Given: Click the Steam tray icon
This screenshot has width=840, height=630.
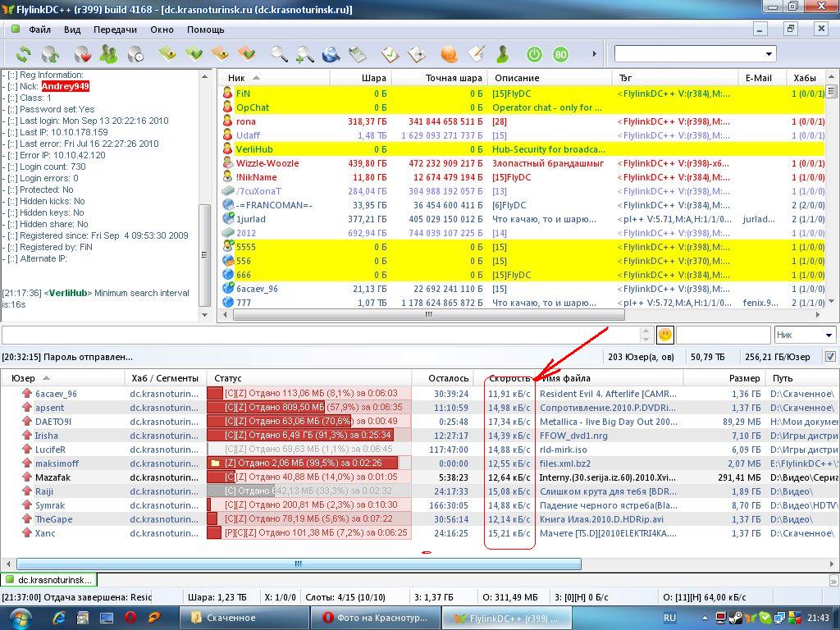Looking at the screenshot, I should tap(736, 618).
